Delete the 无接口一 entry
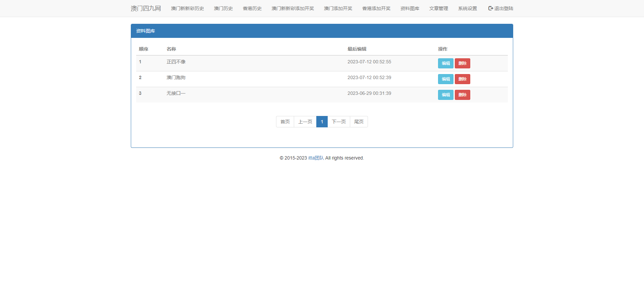Viewport: 644px width, 306px height. 462,95
